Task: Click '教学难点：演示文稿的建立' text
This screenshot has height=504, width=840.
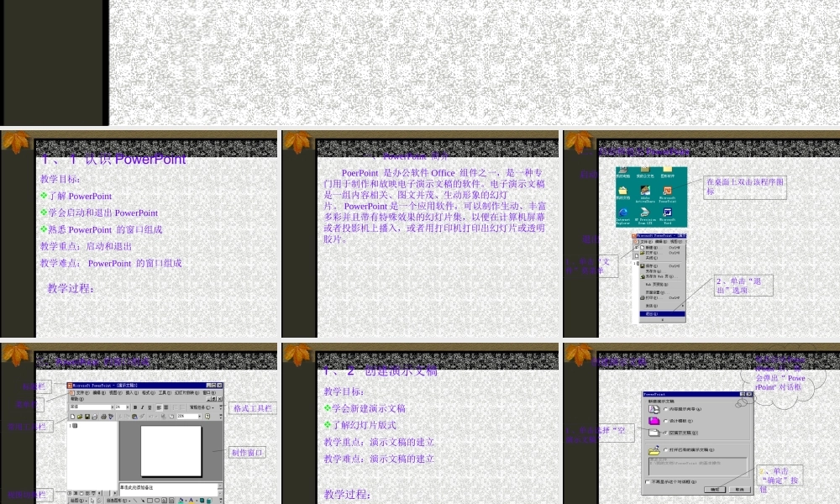Action: tap(379, 459)
